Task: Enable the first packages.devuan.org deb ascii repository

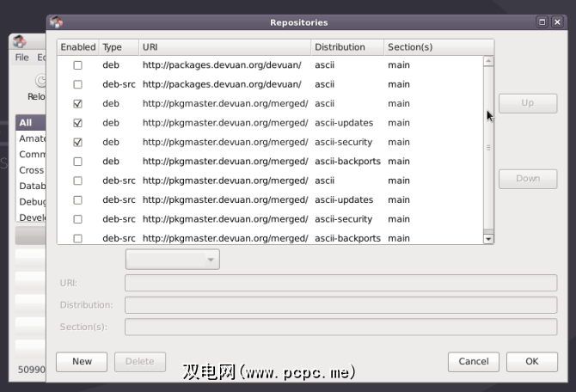Action: pos(77,65)
